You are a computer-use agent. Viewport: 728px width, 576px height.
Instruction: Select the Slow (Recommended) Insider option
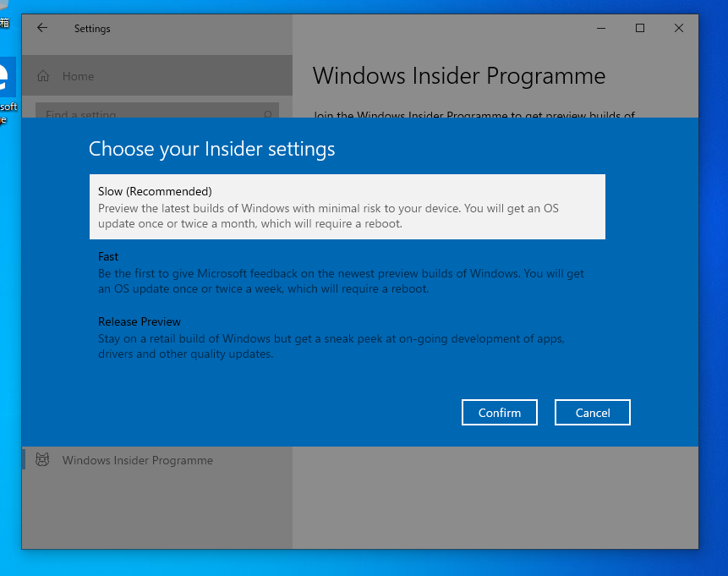pyautogui.click(x=348, y=206)
